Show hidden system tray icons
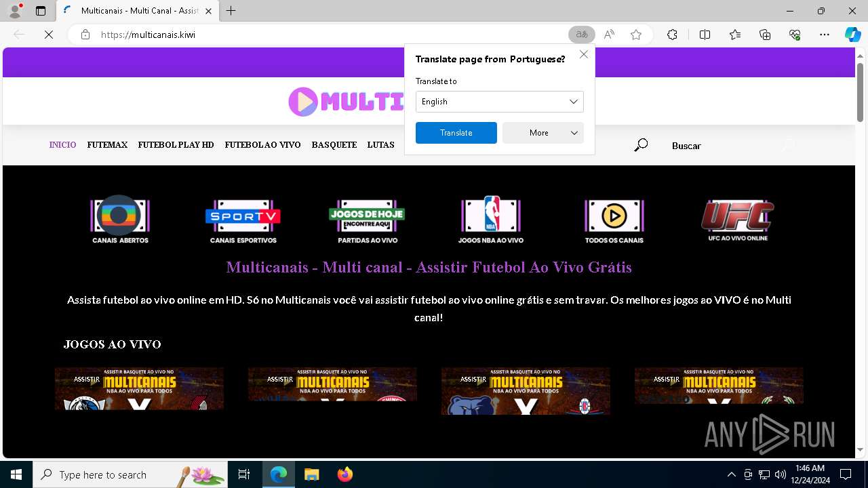 point(731,474)
